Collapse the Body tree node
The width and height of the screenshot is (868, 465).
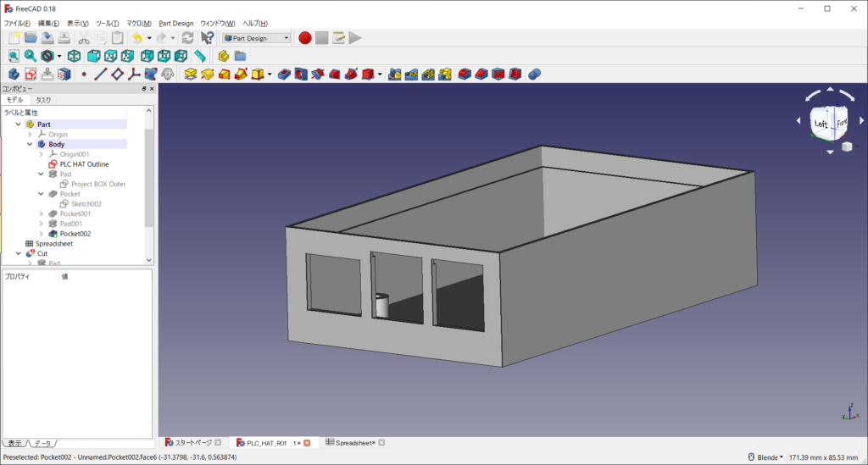pos(30,144)
